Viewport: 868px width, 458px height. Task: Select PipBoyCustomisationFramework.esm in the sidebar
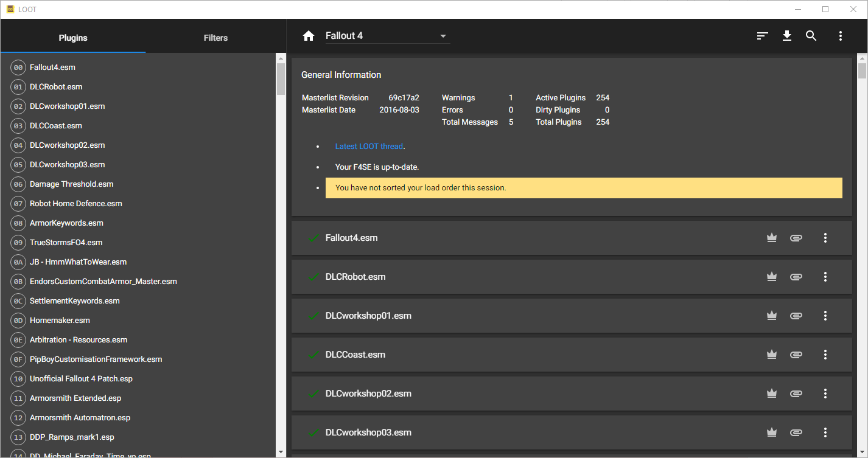point(138,359)
